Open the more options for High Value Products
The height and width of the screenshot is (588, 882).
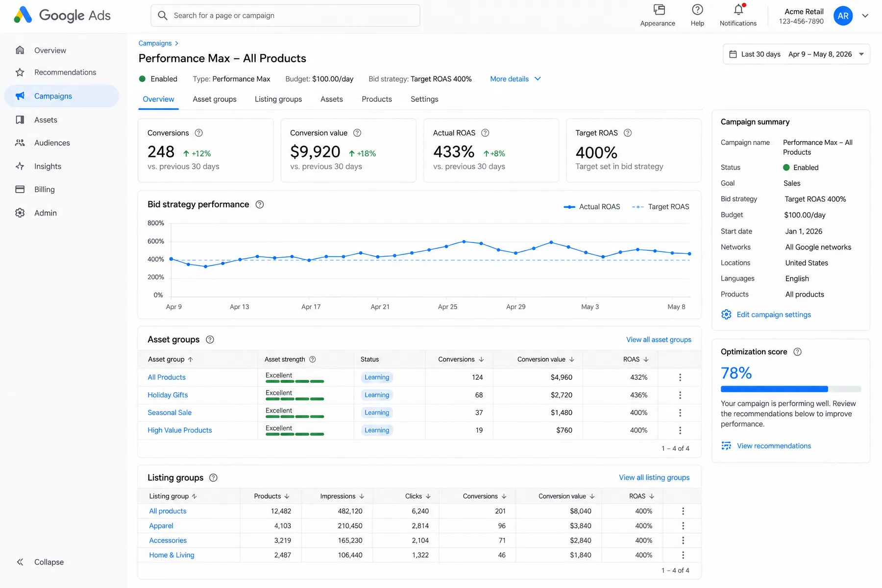[680, 430]
